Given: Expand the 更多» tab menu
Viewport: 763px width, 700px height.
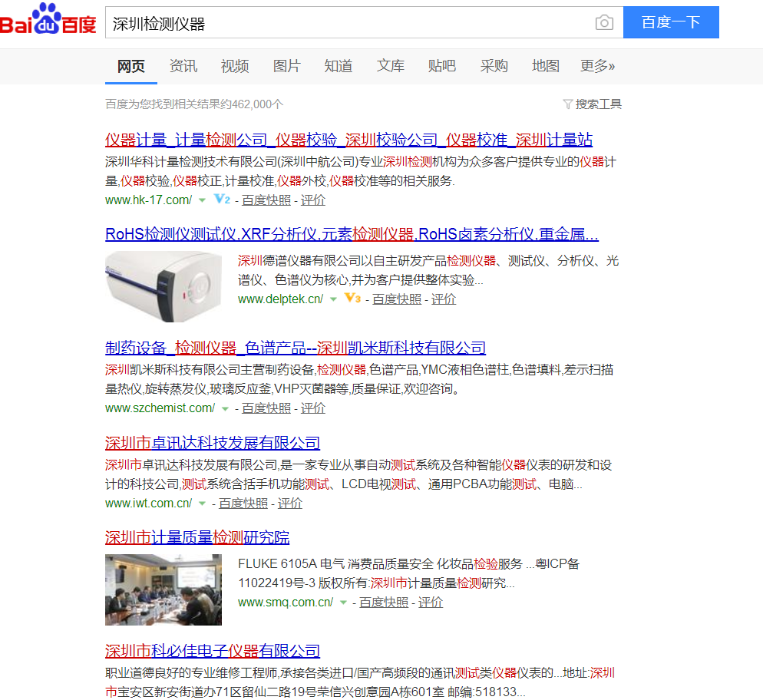Looking at the screenshot, I should (597, 66).
